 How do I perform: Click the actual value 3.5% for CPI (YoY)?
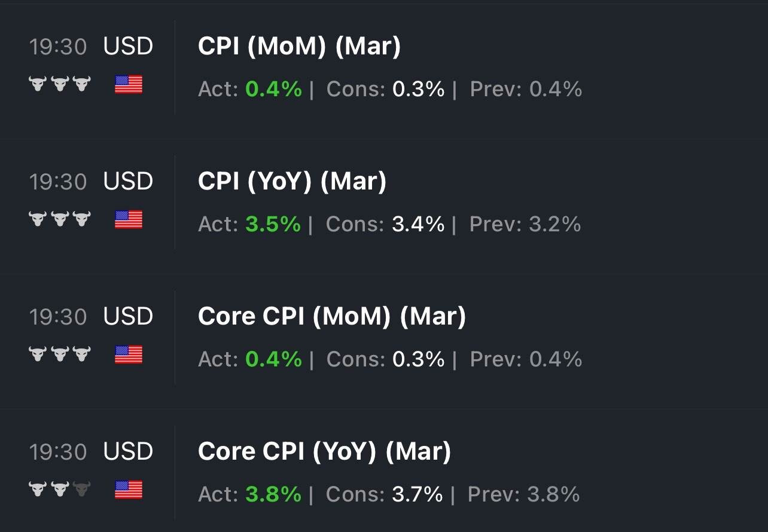coord(273,224)
